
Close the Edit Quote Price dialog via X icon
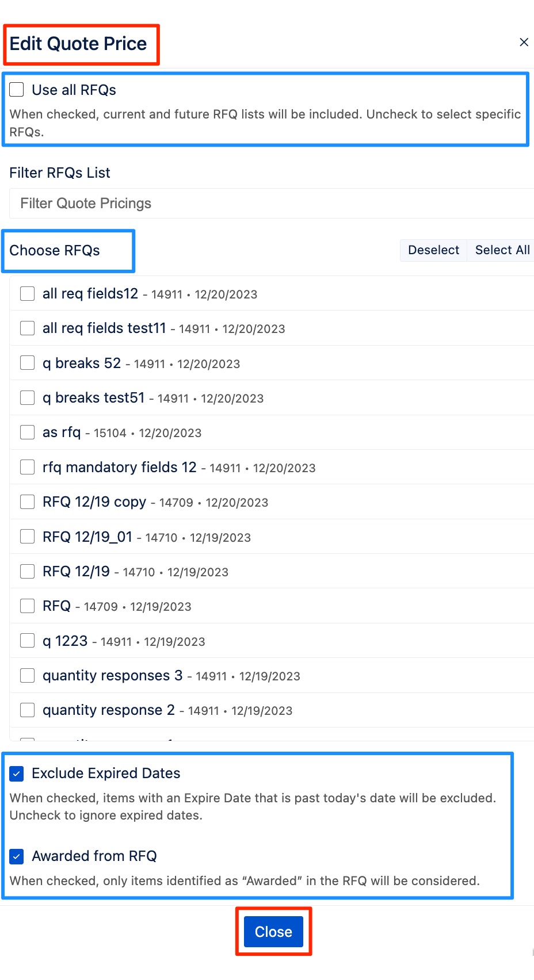pos(524,42)
